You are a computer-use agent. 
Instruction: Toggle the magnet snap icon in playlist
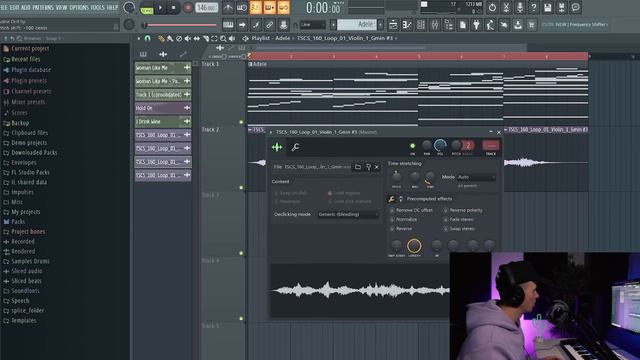coord(147,38)
